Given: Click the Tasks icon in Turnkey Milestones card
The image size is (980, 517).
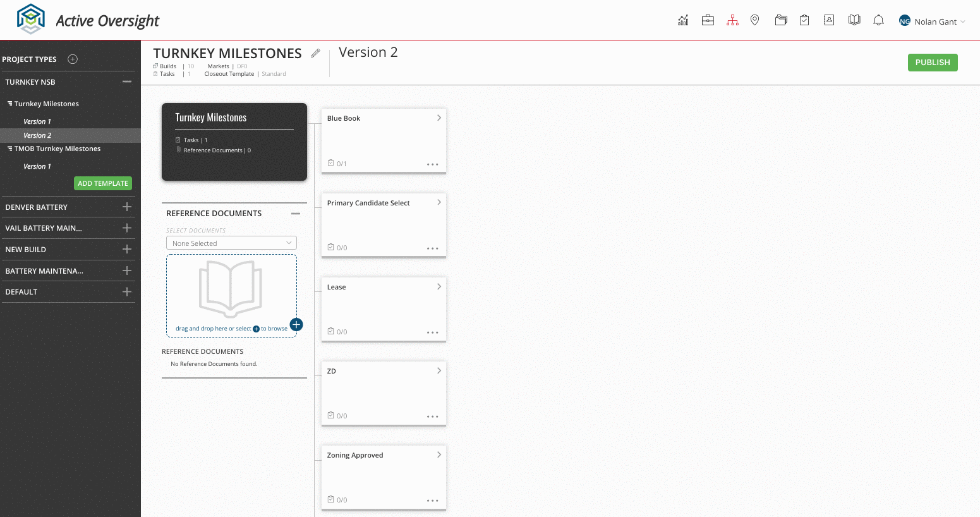Looking at the screenshot, I should tap(178, 140).
